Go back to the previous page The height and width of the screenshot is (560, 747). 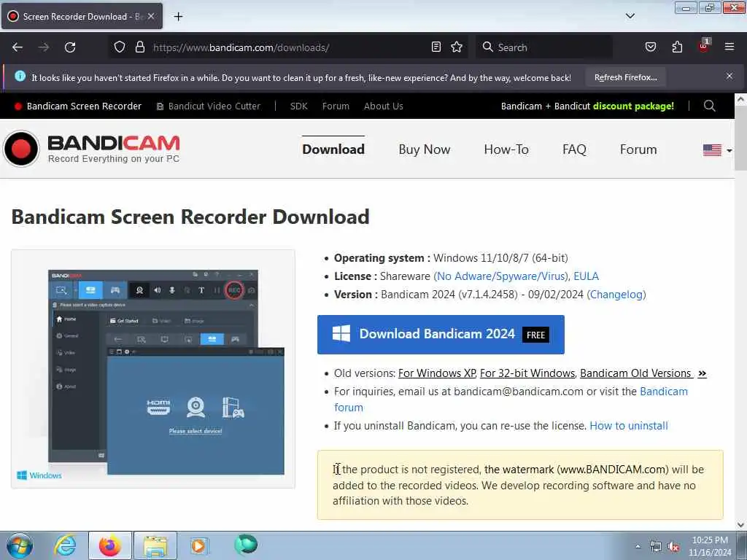18,47
